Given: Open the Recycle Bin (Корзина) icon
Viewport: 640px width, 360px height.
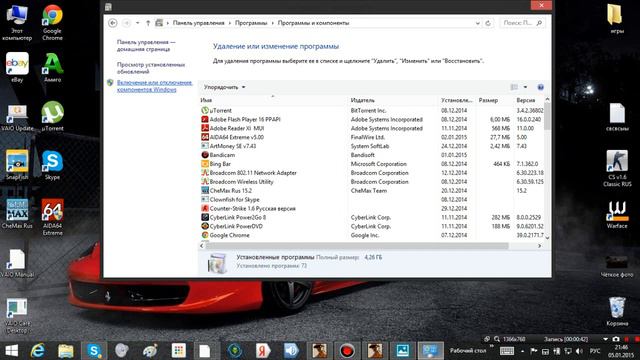Looking at the screenshot, I should click(617, 311).
